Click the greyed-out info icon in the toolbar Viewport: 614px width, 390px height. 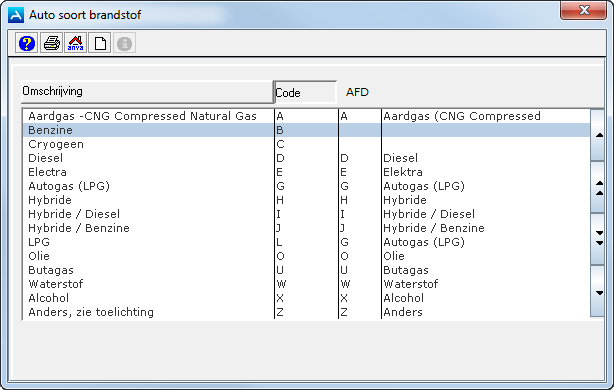[125, 43]
